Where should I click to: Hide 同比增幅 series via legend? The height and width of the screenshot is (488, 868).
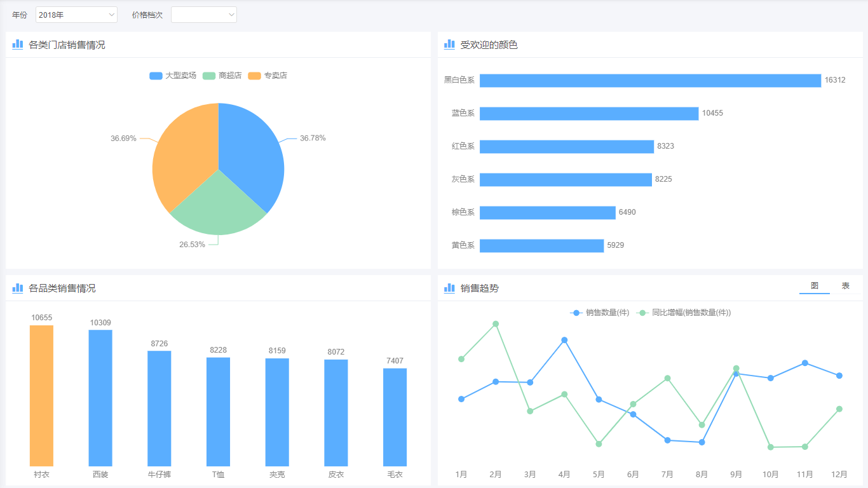[x=685, y=313]
